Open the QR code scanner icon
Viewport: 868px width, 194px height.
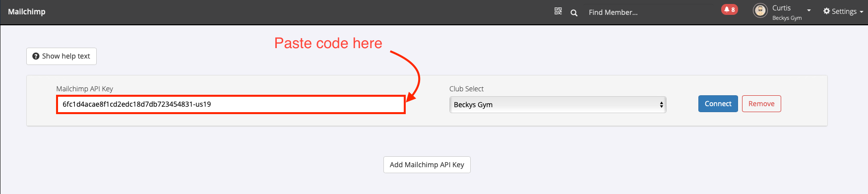point(558,11)
